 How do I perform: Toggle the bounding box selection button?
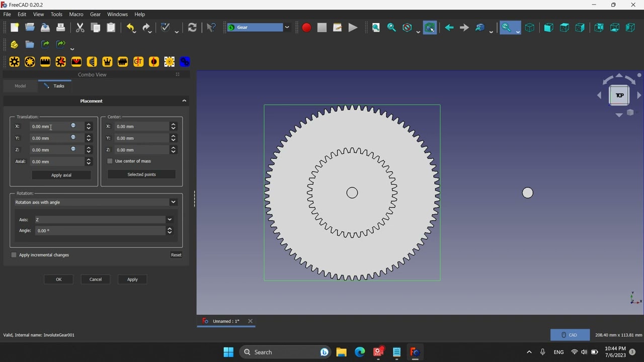(x=430, y=28)
